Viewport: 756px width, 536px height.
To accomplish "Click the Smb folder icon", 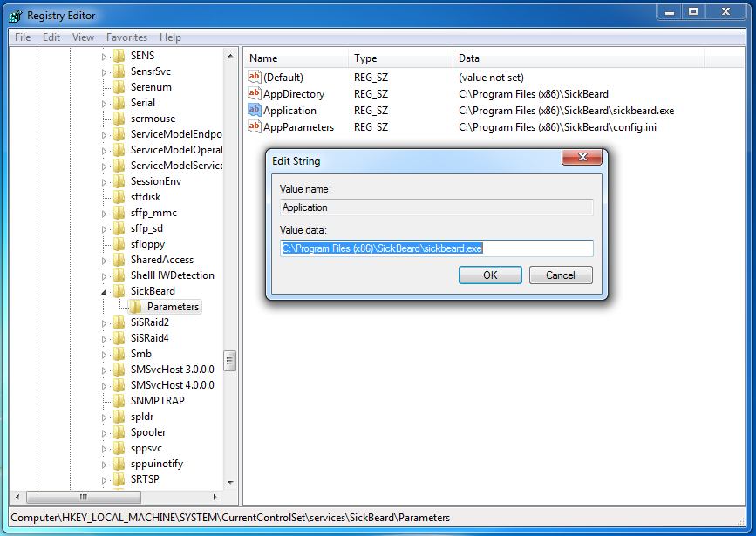I will click(x=119, y=354).
